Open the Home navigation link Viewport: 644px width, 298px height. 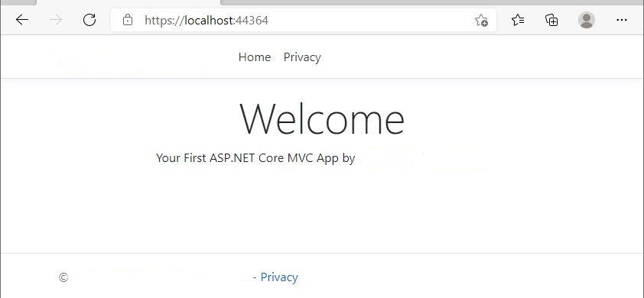[255, 57]
